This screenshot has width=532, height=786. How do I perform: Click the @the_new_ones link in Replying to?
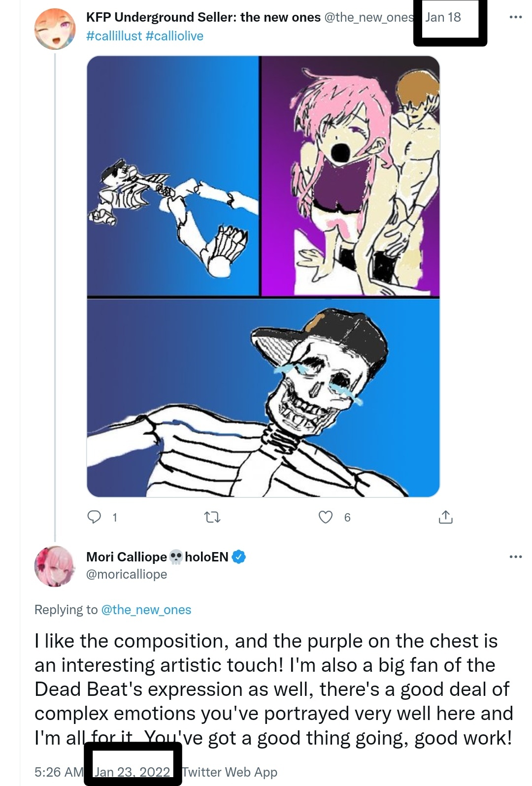click(146, 610)
